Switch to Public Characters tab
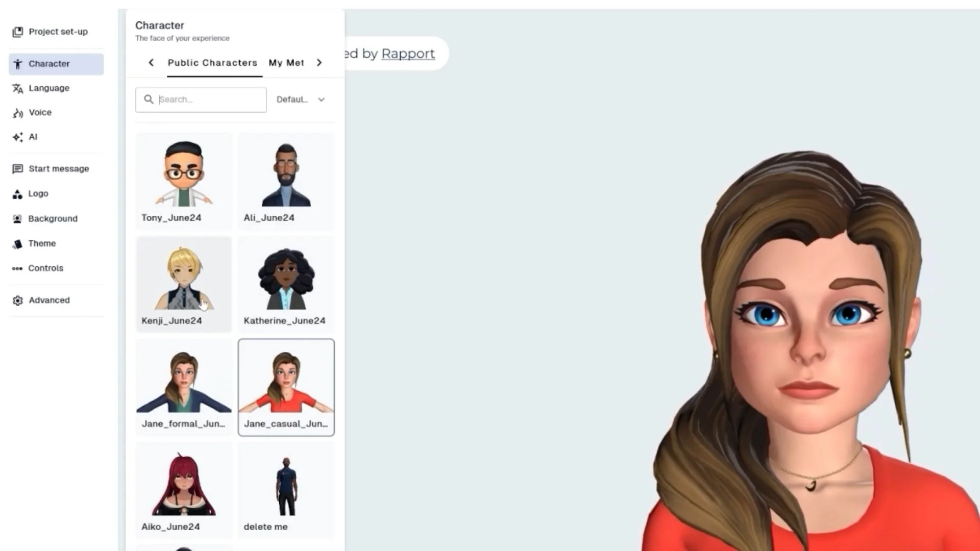Viewport: 980px width, 551px height. tap(212, 63)
